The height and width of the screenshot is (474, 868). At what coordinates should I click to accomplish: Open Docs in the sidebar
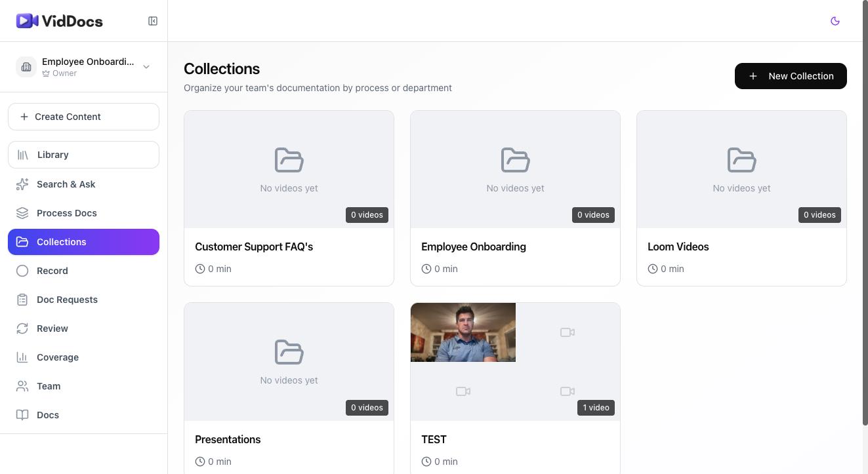(83, 415)
